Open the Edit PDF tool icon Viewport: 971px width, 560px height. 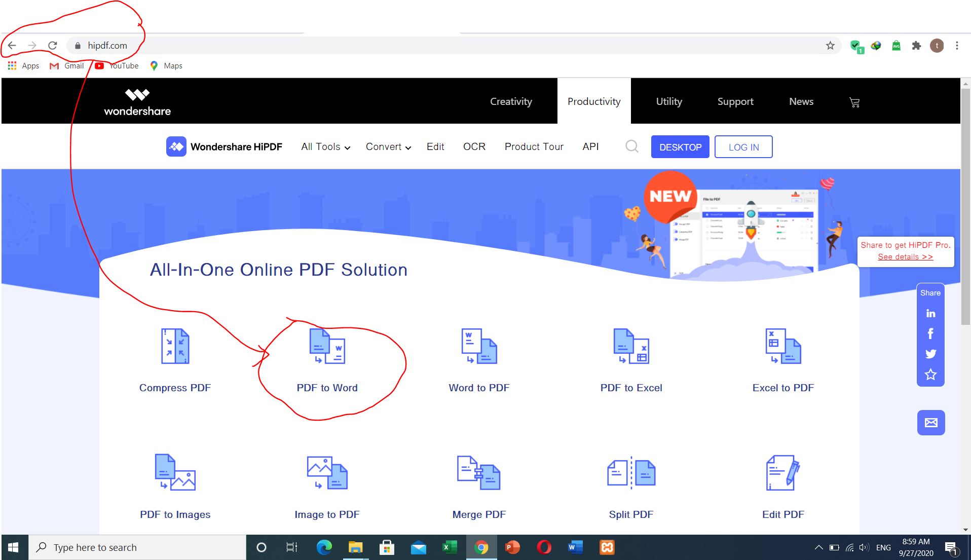tap(783, 472)
